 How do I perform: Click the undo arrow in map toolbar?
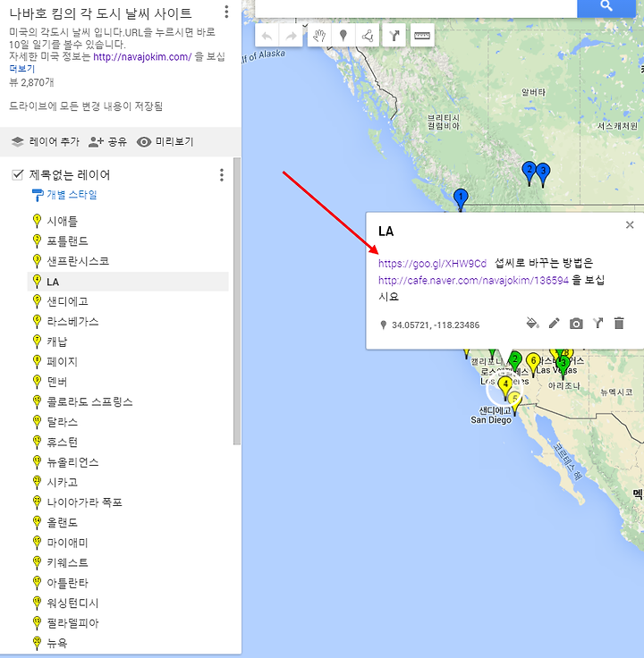267,36
